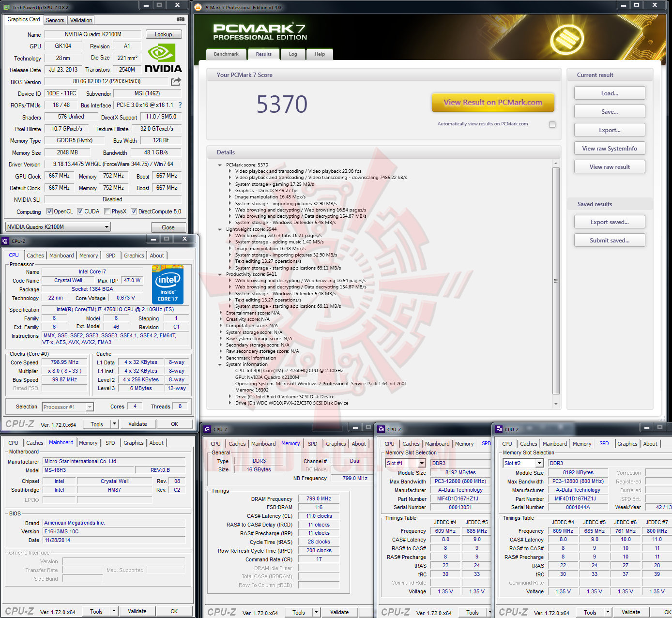Click the PCMark 7 title bar app icon
This screenshot has height=618, width=672.
pyautogui.click(x=198, y=7)
